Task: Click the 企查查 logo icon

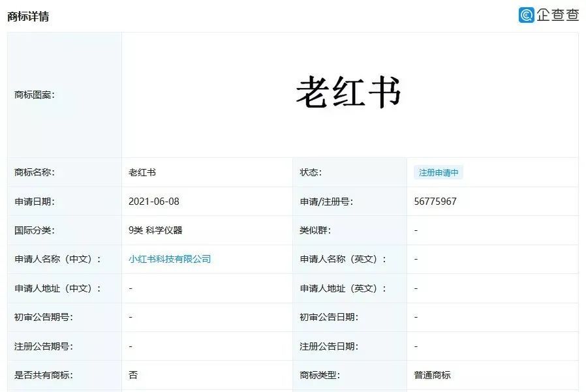Action: tap(526, 15)
